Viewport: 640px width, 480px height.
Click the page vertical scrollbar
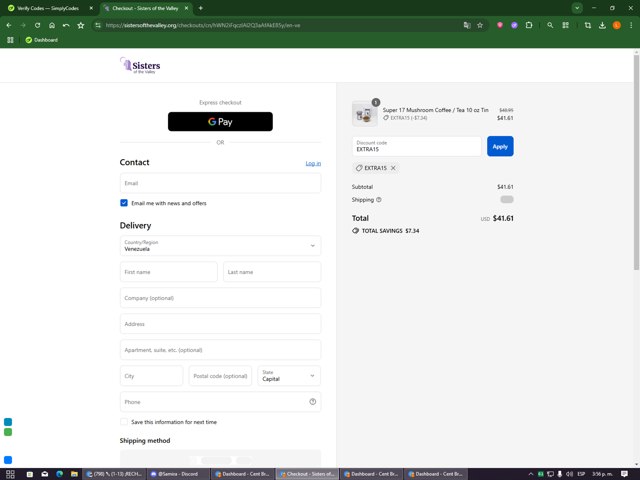(x=636, y=163)
